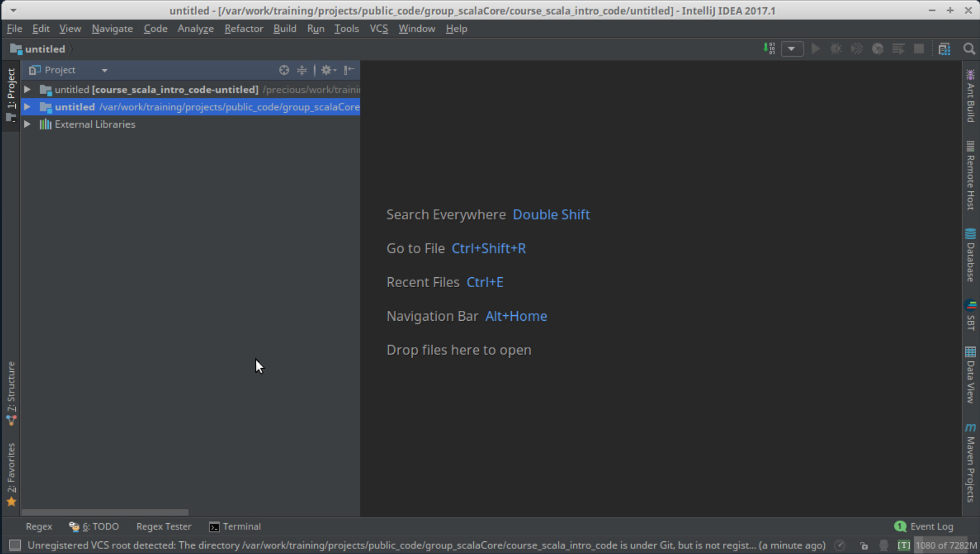Viewport: 980px width, 554px height.
Task: Open the Event Log button
Action: [x=924, y=526]
